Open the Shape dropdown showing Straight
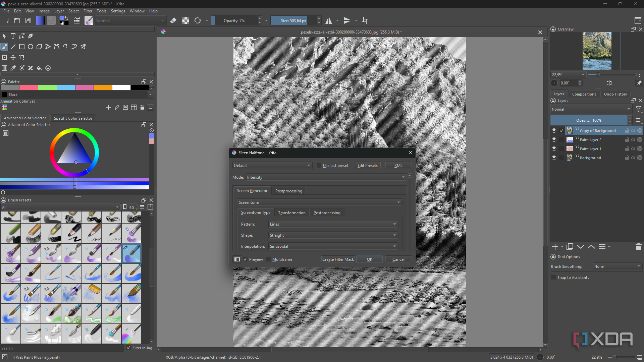Screen dimensions: 644x362 tap(333, 235)
